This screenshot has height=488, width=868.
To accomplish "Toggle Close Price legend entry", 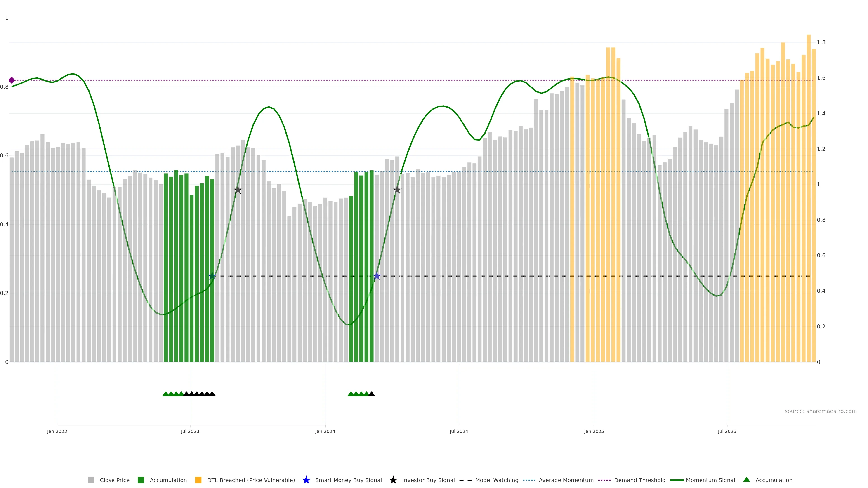I will tap(114, 480).
